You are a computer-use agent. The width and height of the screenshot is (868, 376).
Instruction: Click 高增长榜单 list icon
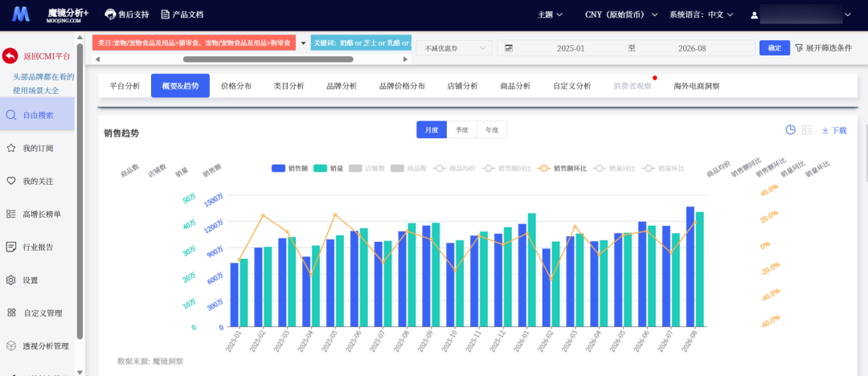click(x=10, y=214)
